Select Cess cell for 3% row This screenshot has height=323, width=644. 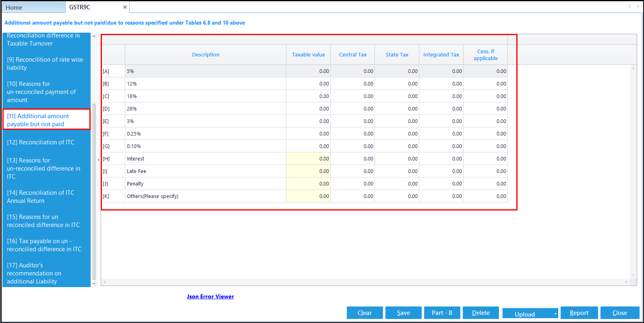click(x=486, y=121)
